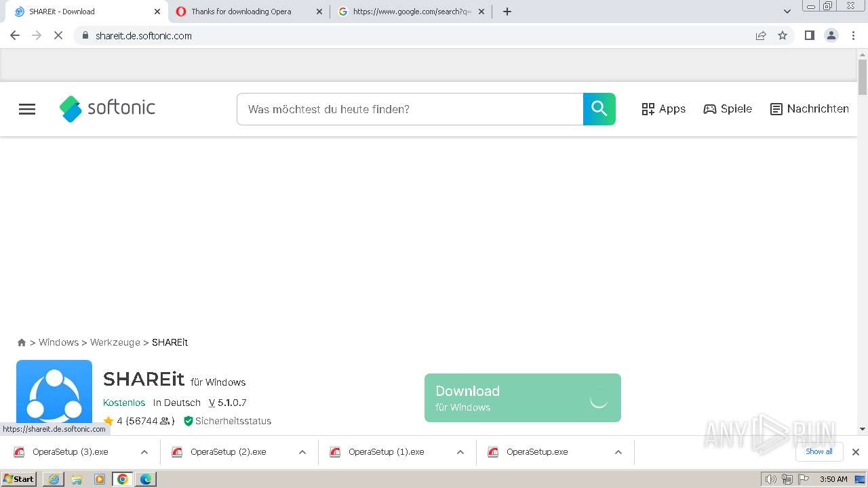The width and height of the screenshot is (868, 488).
Task: Open the Chrome profile avatar
Action: (x=831, y=35)
